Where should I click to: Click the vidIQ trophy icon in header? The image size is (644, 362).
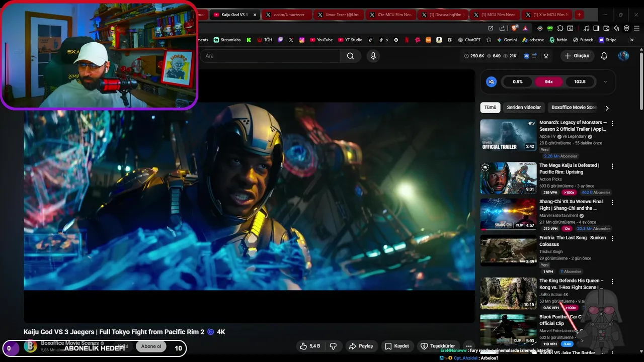coord(546,56)
